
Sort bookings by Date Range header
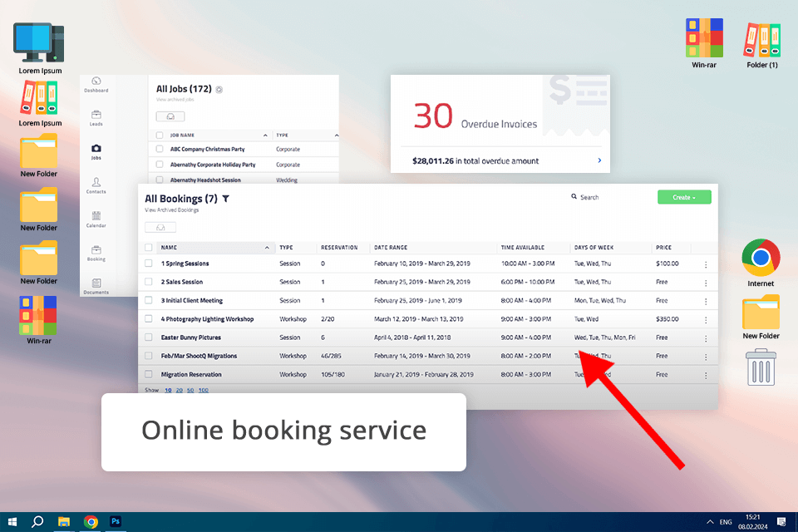click(391, 248)
